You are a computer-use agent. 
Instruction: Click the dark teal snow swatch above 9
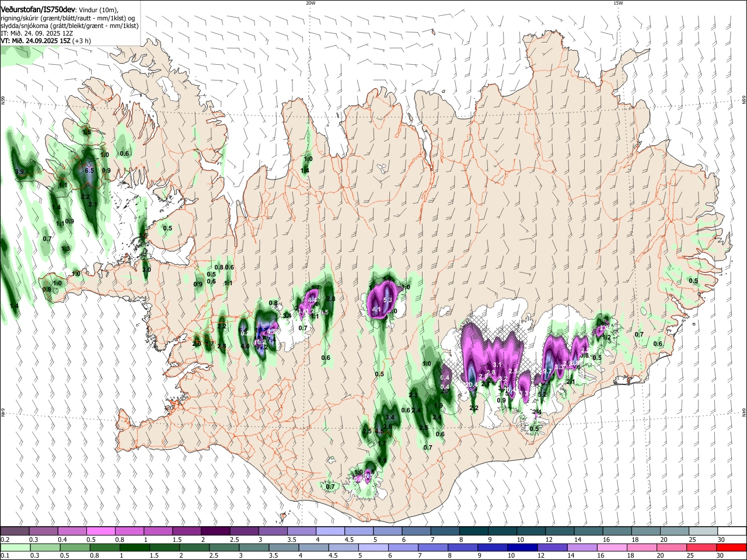pos(474,531)
